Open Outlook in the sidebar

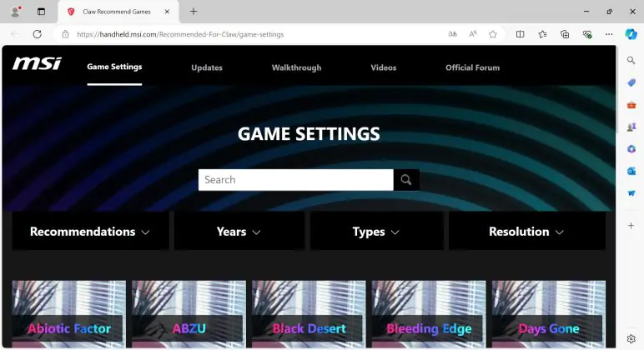tap(631, 171)
